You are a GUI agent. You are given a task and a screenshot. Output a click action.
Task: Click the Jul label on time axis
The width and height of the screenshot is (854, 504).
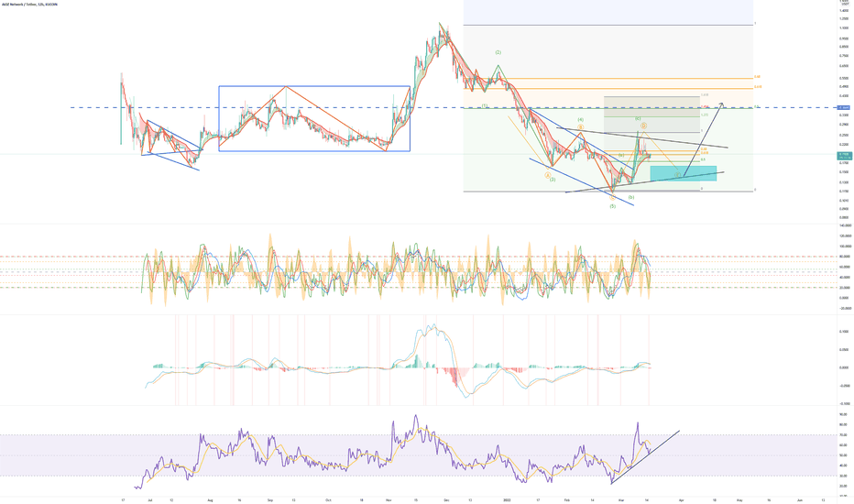click(x=149, y=499)
